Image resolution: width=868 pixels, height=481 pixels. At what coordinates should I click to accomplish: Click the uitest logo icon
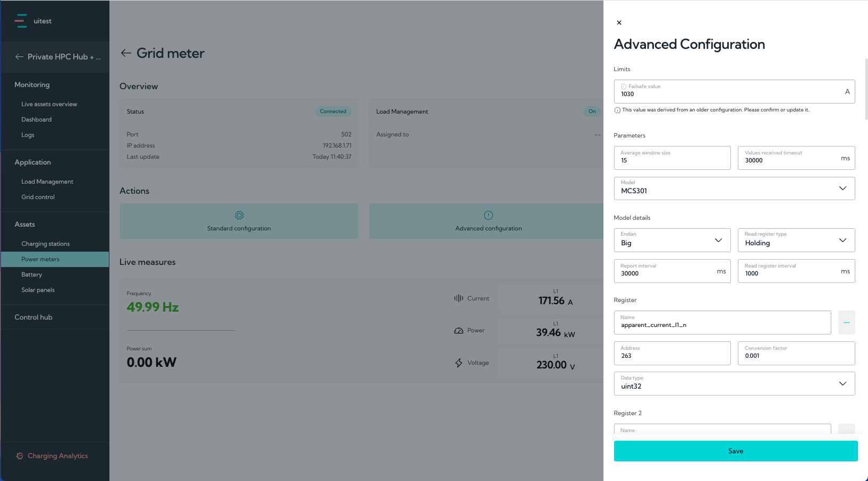pos(21,21)
